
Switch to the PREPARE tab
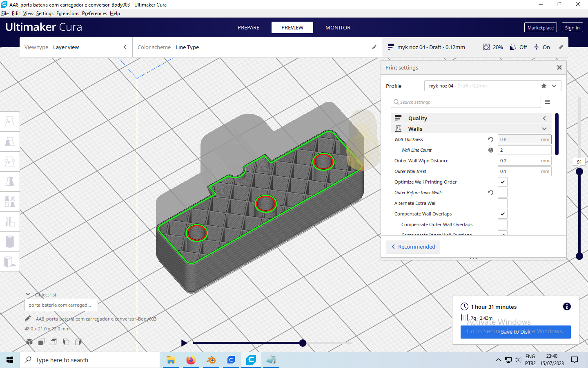pos(248,27)
